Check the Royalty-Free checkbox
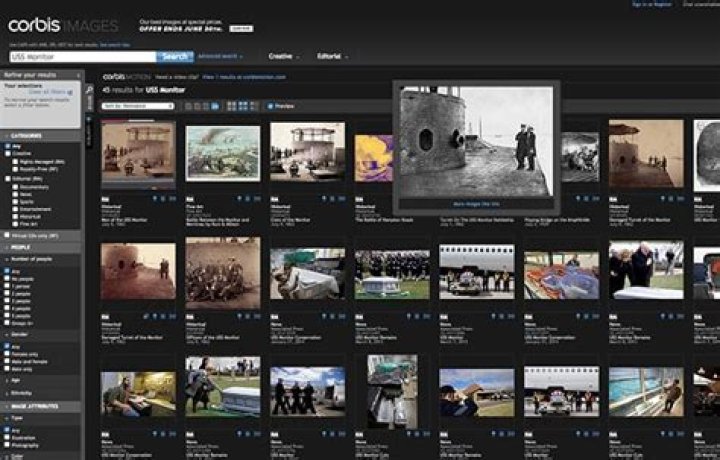720x460 pixels. (x=15, y=169)
